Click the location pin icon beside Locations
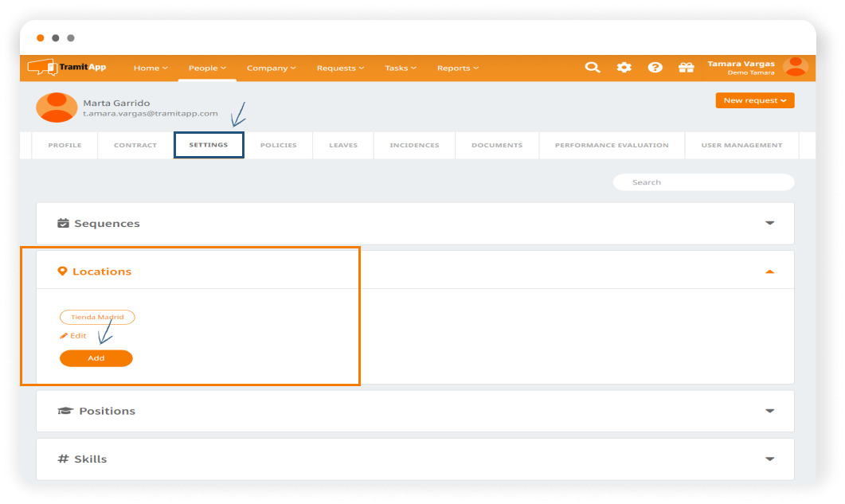This screenshot has height=504, width=845. 63,271
